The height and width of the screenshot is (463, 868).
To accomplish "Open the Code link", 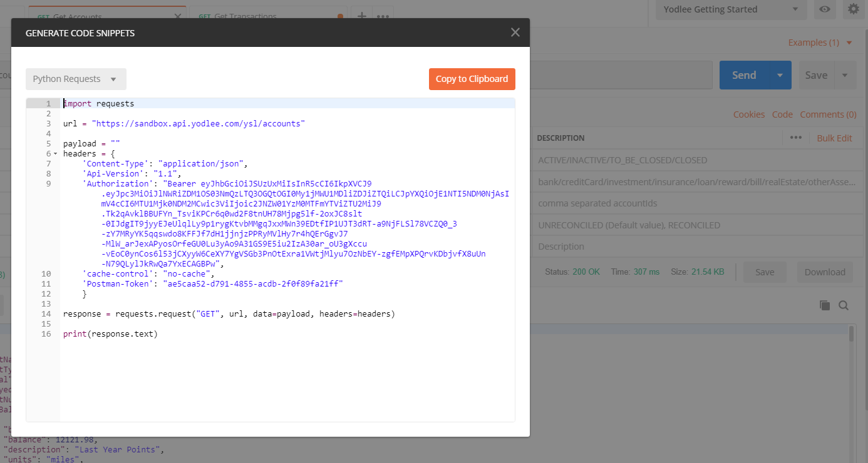I will [x=782, y=114].
